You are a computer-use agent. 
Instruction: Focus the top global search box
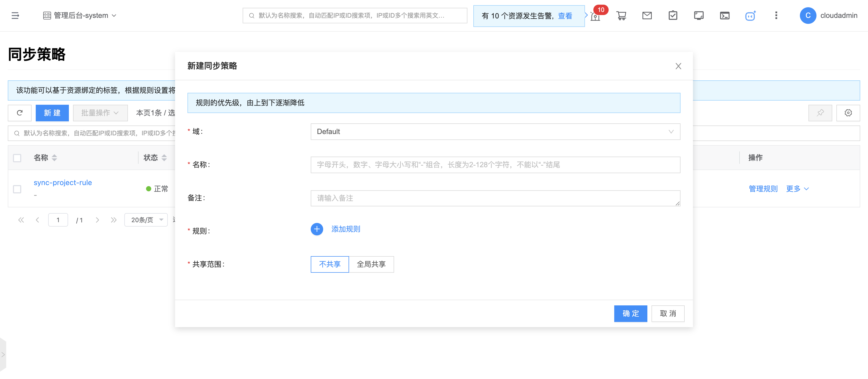355,16
